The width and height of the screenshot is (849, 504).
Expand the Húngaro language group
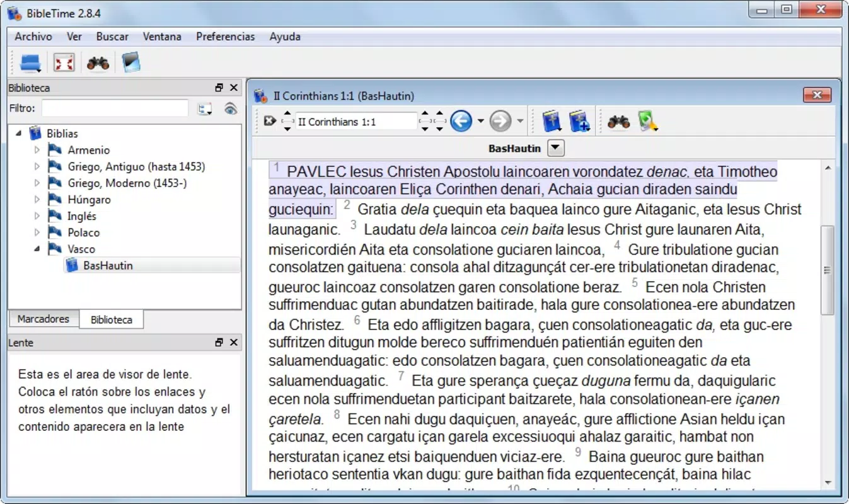[x=37, y=199]
